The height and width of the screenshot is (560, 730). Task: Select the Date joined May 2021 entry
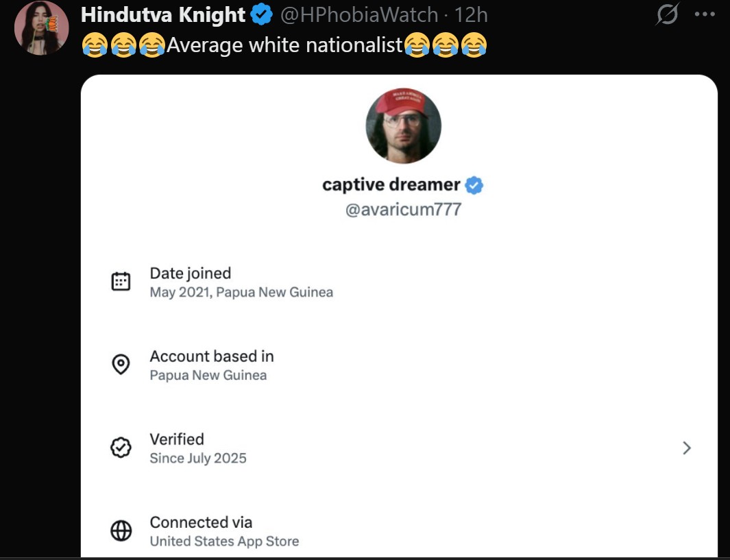pyautogui.click(x=241, y=282)
